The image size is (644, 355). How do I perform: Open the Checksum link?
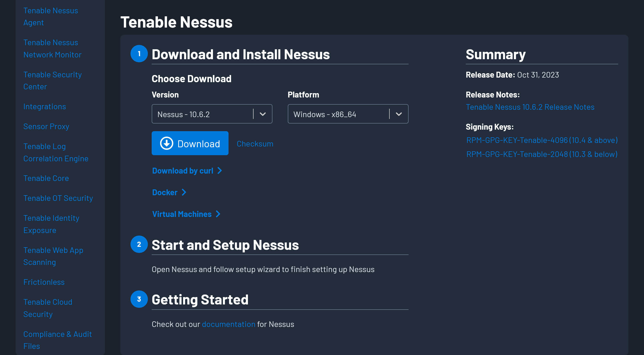[255, 143]
